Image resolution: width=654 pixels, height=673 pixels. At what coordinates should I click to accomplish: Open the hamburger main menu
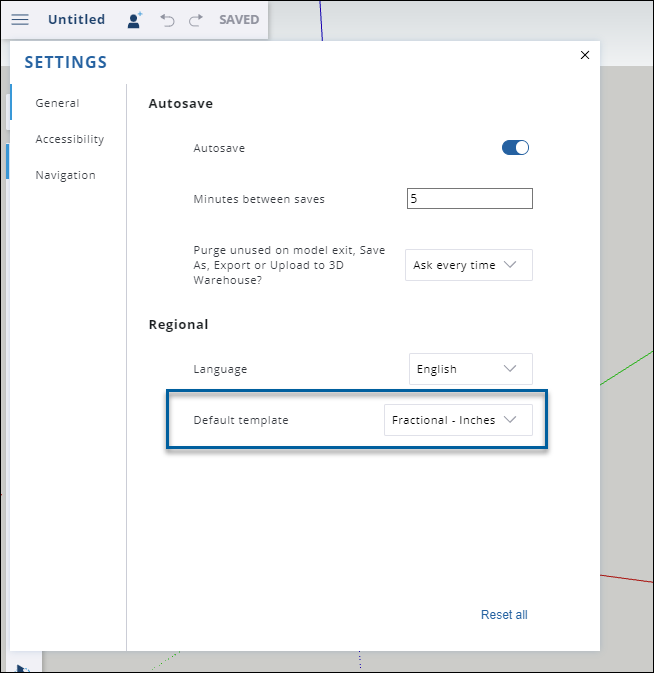point(20,20)
